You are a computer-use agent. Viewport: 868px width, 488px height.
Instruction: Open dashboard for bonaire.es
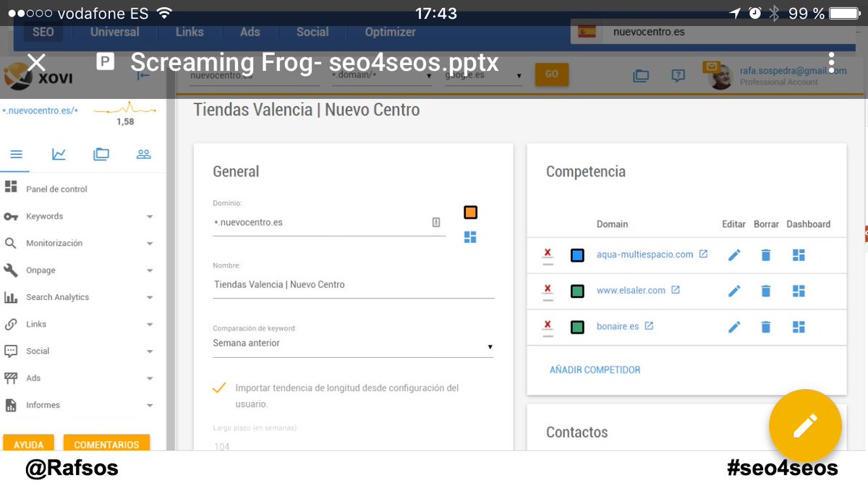(799, 327)
